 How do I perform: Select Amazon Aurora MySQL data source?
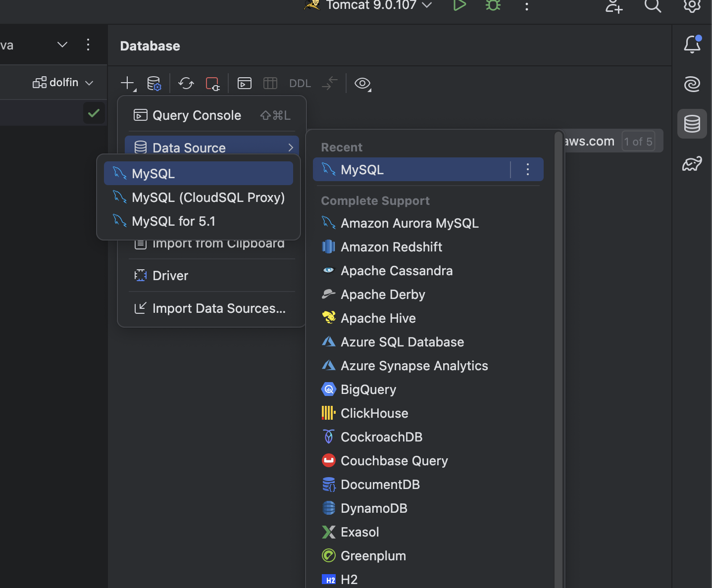point(428,223)
